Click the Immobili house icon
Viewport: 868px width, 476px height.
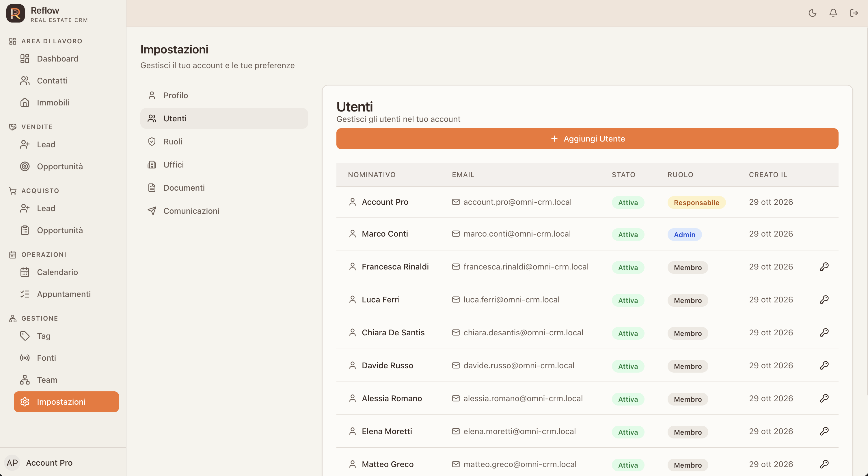pyautogui.click(x=25, y=103)
